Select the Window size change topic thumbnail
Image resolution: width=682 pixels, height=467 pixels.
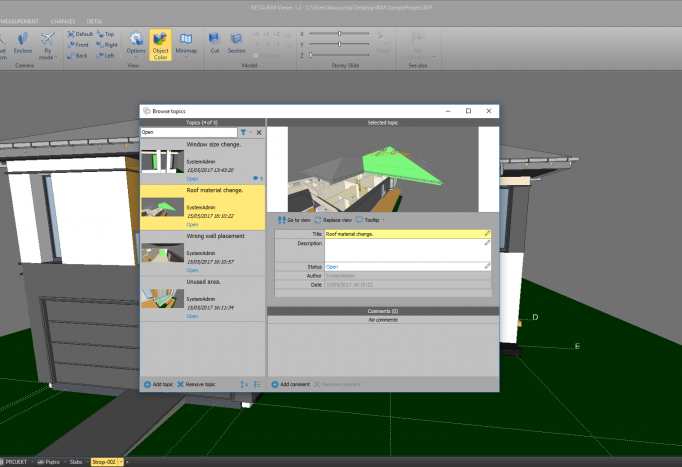[x=161, y=161]
